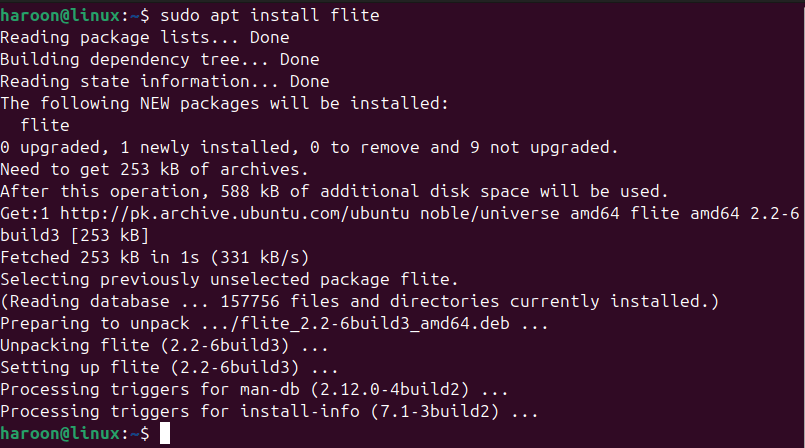Image resolution: width=805 pixels, height=448 pixels.
Task: Click the 'Fetched 253 kB in 1s' line
Action: tap(155, 257)
